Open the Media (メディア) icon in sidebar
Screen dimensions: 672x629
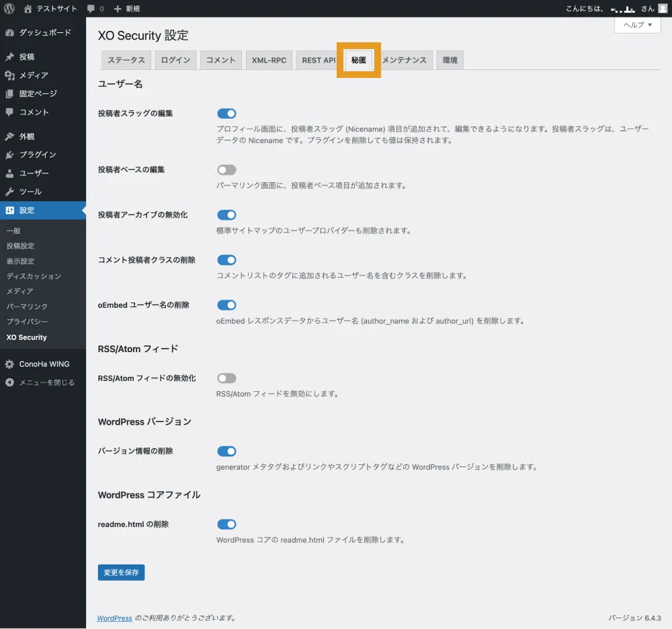pyautogui.click(x=9, y=75)
